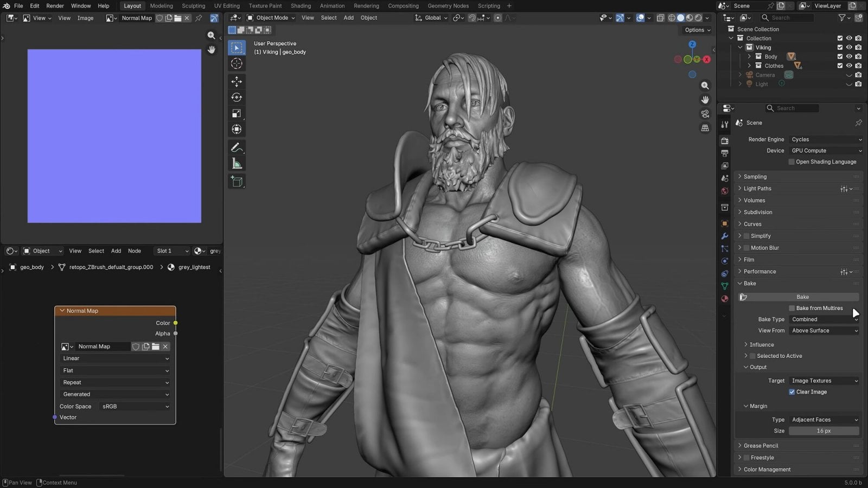
Task: Activate the Rotate tool
Action: pyautogui.click(x=237, y=97)
